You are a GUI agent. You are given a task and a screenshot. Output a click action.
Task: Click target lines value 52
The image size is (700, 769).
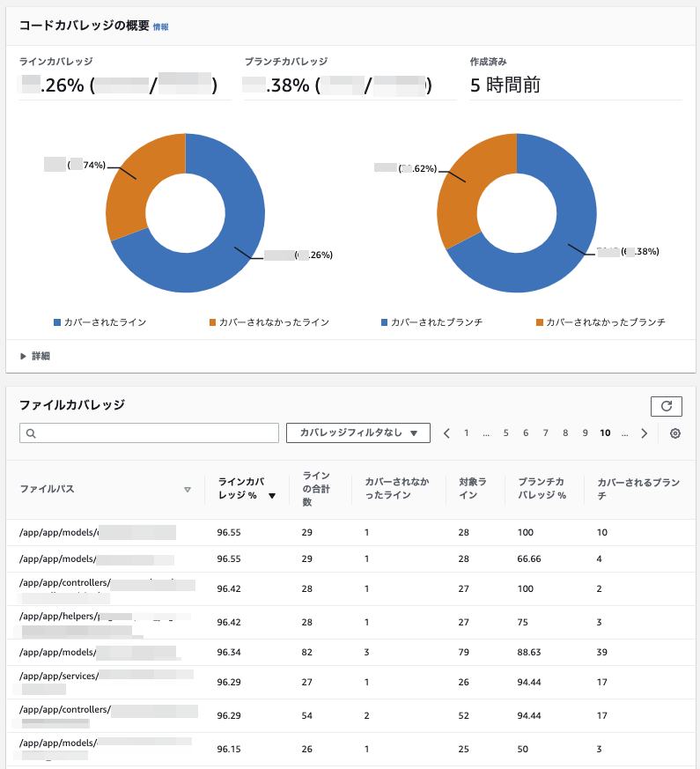[x=464, y=715]
